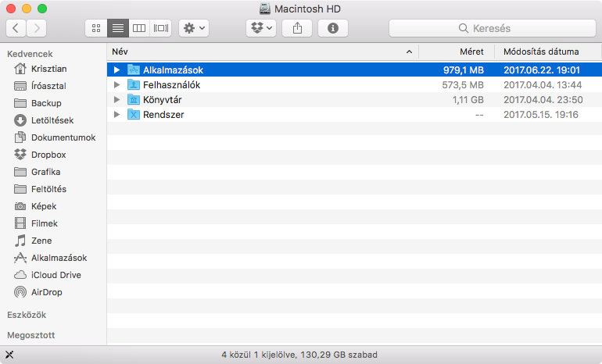Open Backup folder in sidebar
602x364 pixels.
(x=38, y=103)
